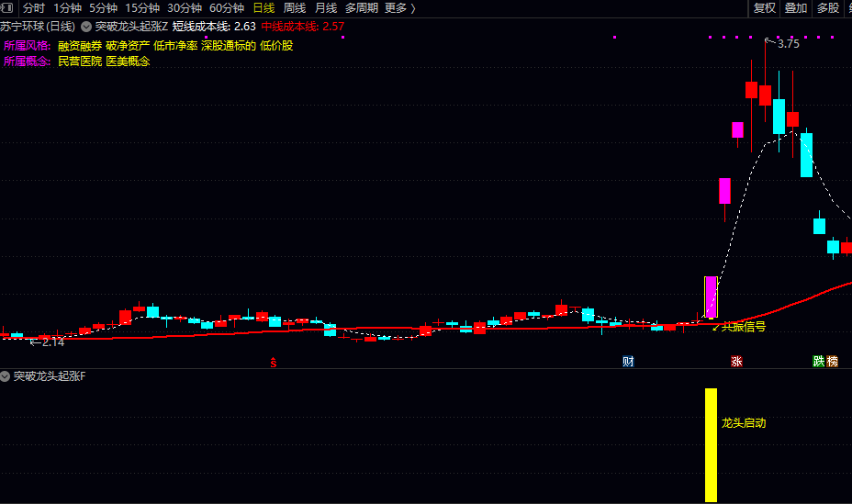Click the 2.14 low price label

[52, 342]
